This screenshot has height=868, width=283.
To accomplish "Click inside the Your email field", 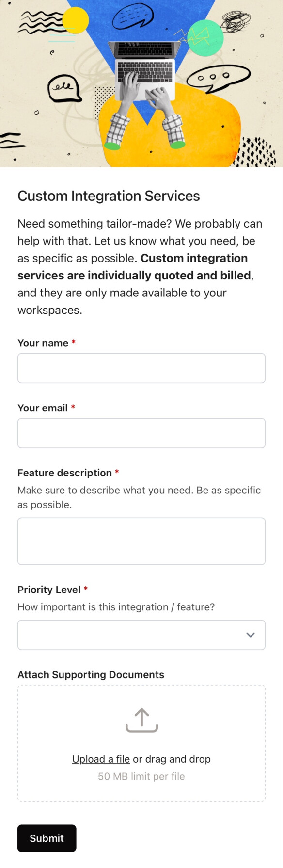I will pos(141,433).
